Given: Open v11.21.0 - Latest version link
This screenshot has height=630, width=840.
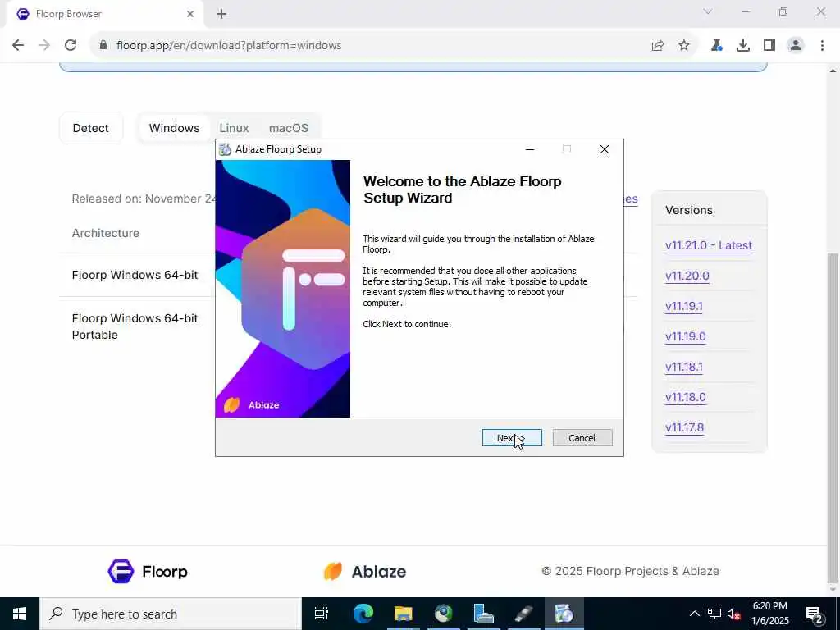Looking at the screenshot, I should pyautogui.click(x=709, y=245).
